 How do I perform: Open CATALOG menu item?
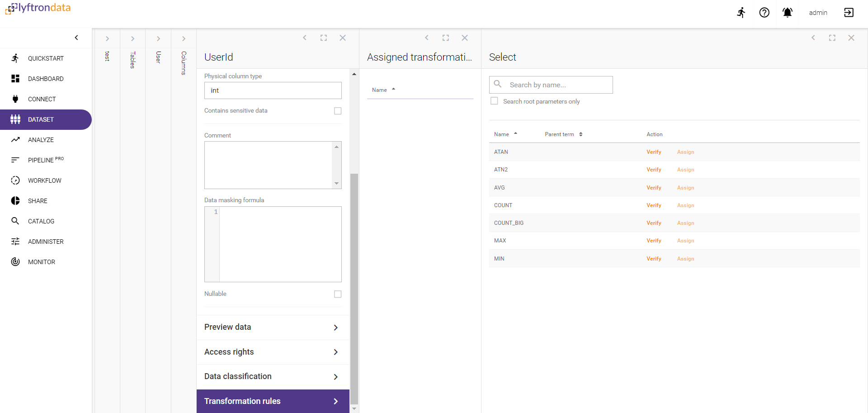point(46,221)
